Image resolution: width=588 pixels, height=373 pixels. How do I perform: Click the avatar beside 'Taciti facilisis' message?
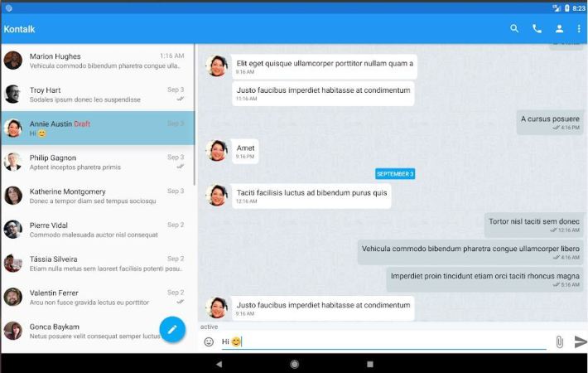[217, 195]
